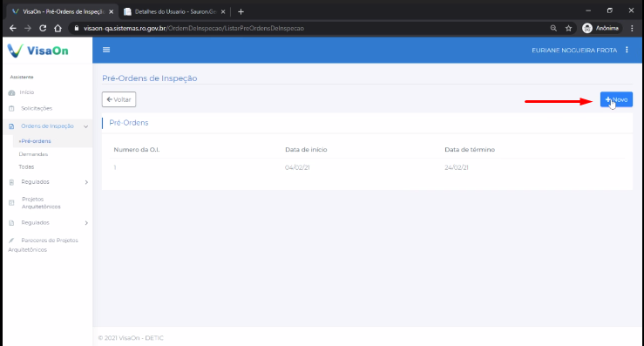Screen dimensions: 644x346
Task: Click the Projetos Arquitetônicos sidebar icon
Action: (x=11, y=202)
